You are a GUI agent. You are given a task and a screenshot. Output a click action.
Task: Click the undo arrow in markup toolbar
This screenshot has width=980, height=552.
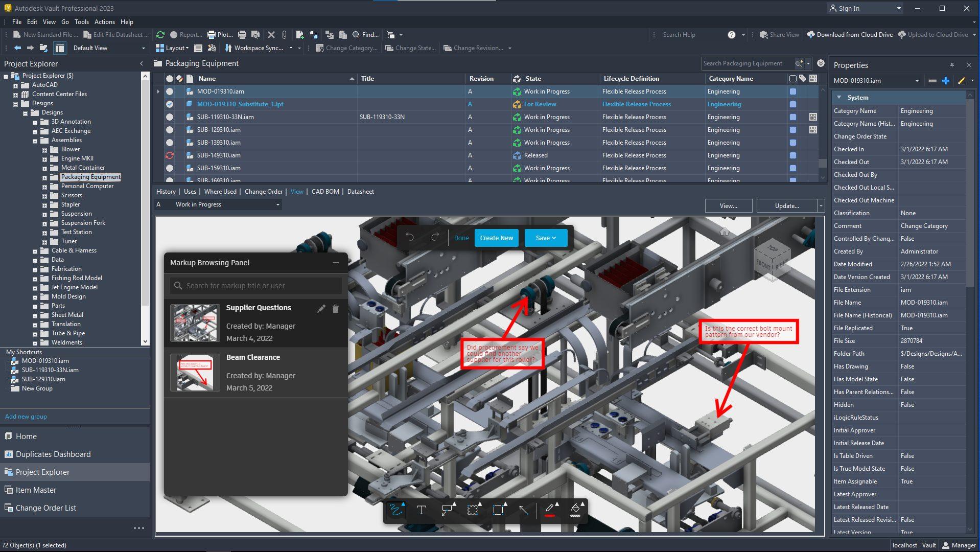[410, 238]
